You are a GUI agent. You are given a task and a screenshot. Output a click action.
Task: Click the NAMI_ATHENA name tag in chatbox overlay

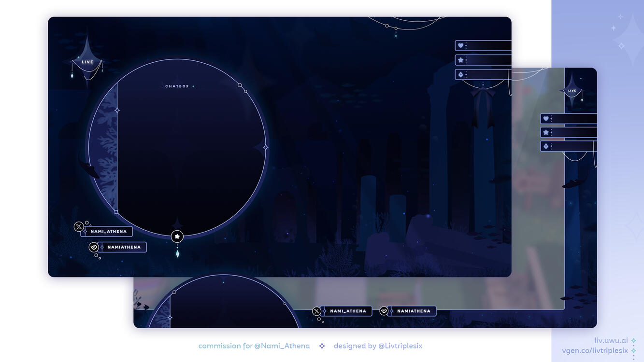click(x=109, y=232)
